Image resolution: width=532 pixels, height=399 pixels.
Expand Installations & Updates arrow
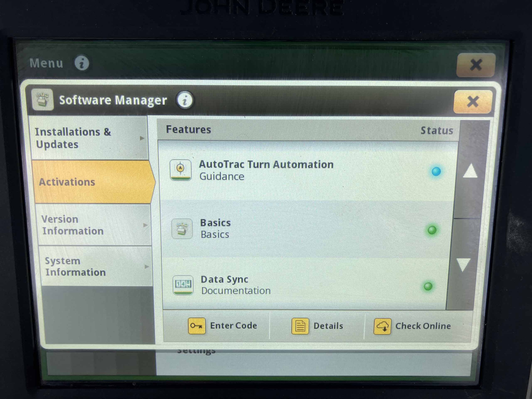142,138
